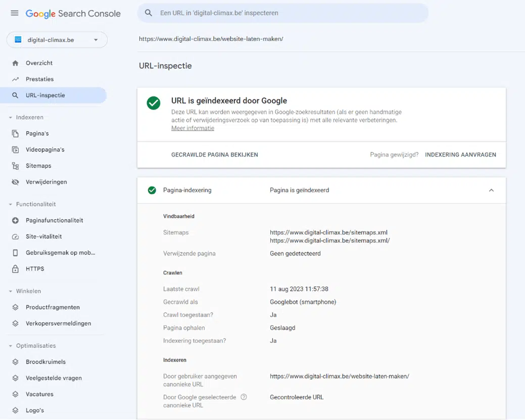This screenshot has height=420, width=525.
Task: Click the Verkopersvermeldingen layers icon
Action: pyautogui.click(x=15, y=324)
